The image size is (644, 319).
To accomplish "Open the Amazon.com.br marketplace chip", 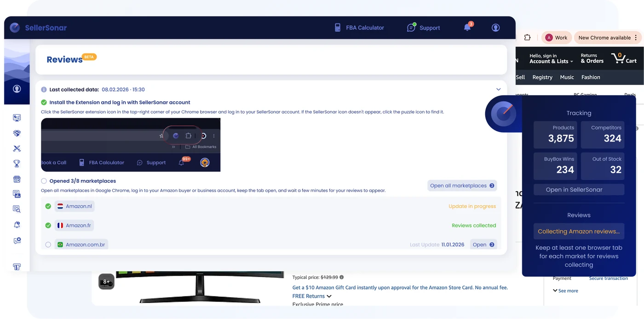I will 81,244.
